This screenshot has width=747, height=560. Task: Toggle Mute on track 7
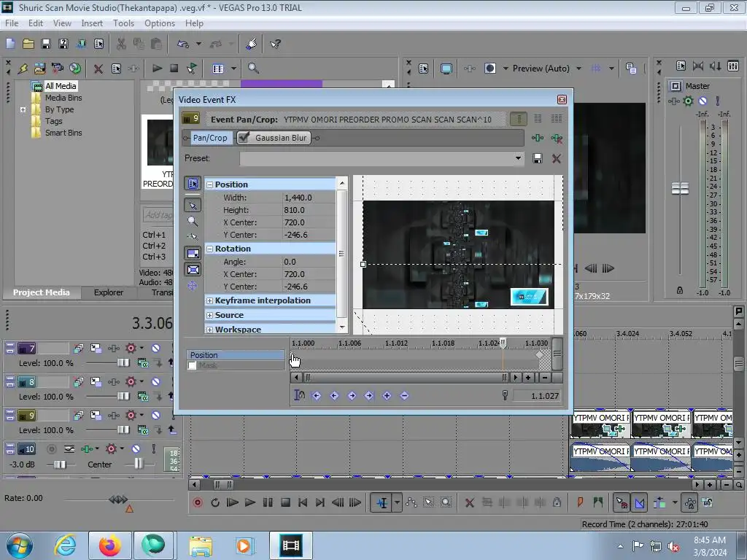155,348
